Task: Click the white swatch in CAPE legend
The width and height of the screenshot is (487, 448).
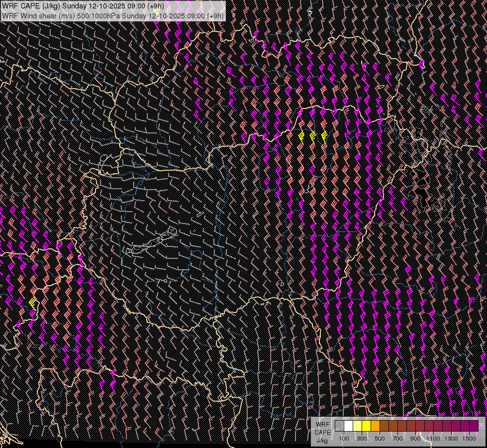Action: (x=348, y=426)
